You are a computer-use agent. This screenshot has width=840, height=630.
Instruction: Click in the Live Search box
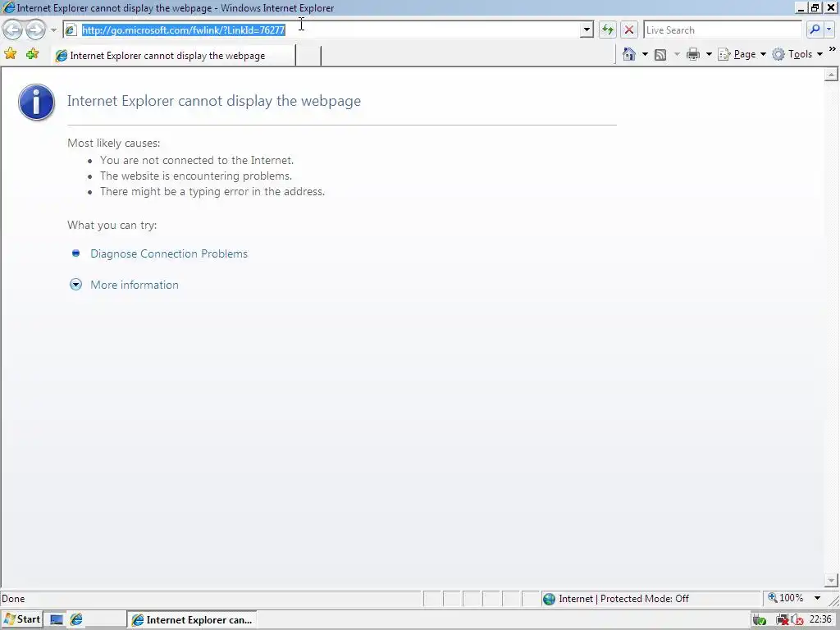pyautogui.click(x=722, y=30)
